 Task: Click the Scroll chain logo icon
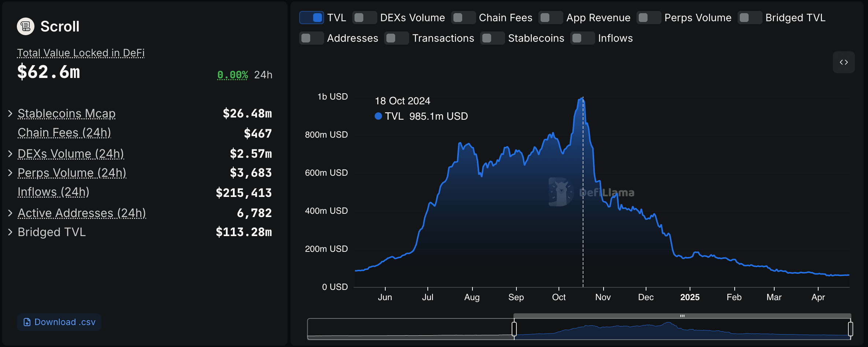pos(26,26)
